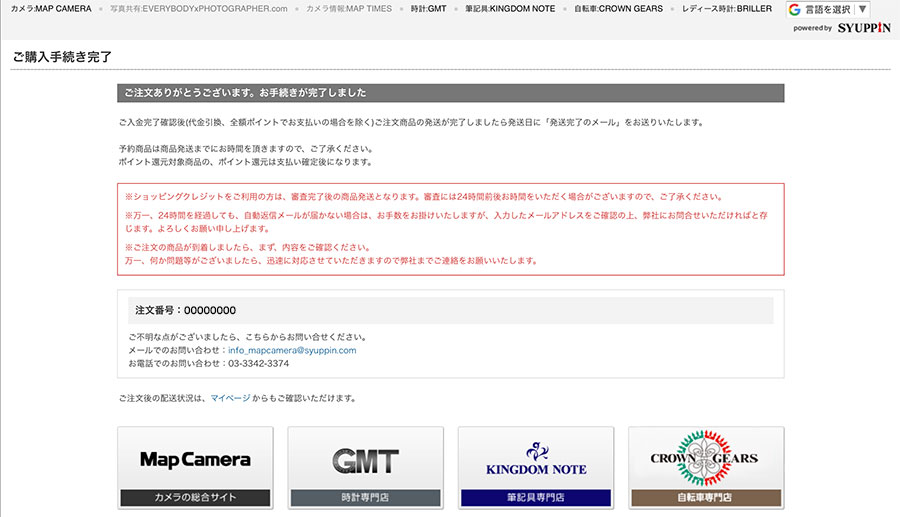Click the Crown Gears emblem banner

pos(705,459)
